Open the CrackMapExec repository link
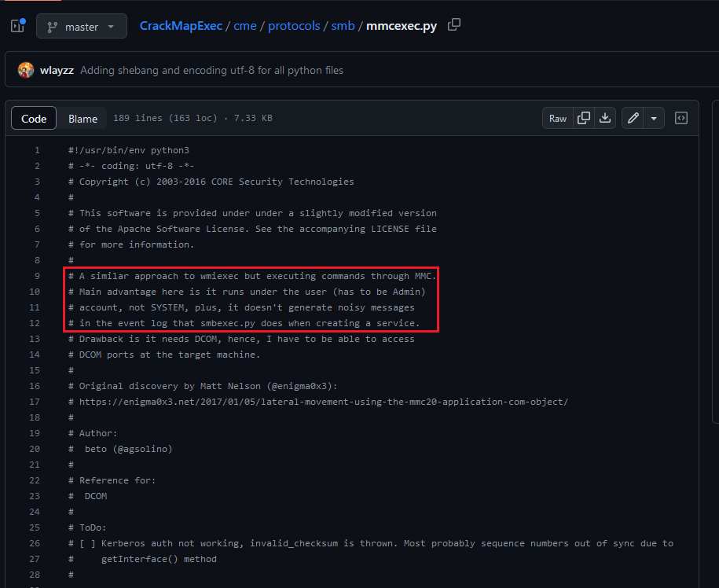Image resolution: width=719 pixels, height=588 pixels. [181, 24]
